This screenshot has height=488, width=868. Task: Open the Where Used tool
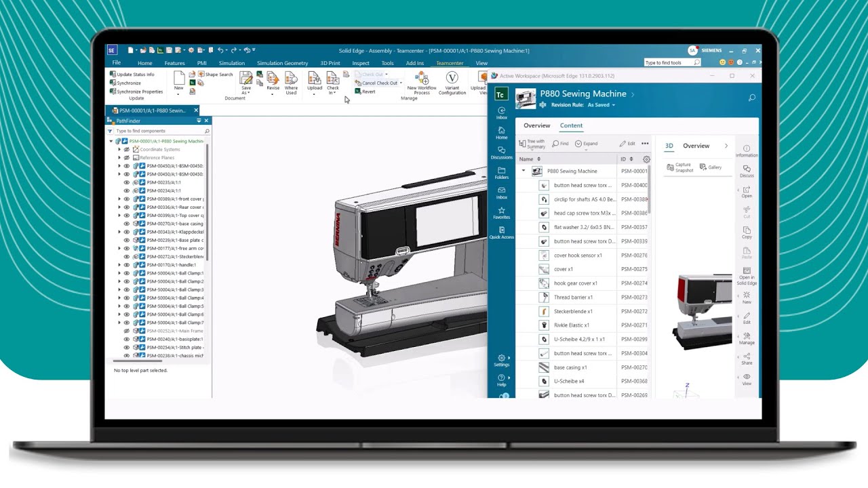[291, 82]
